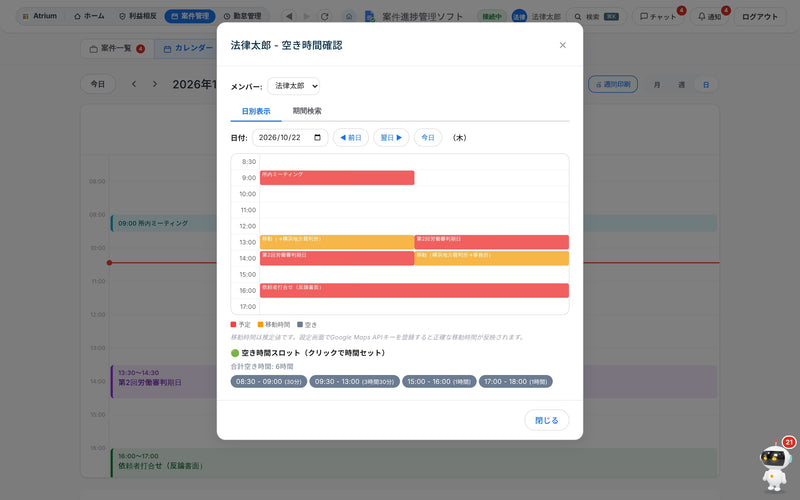The width and height of the screenshot is (800, 500).
Task: Click the orange 移動時間 legend swatch
Action: coord(260,324)
